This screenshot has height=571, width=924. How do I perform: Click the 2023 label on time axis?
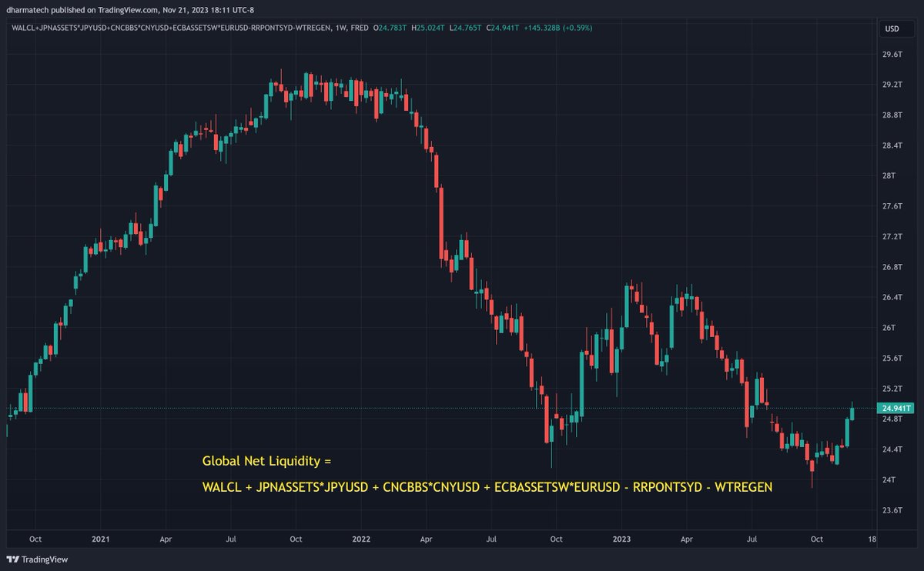(x=622, y=539)
